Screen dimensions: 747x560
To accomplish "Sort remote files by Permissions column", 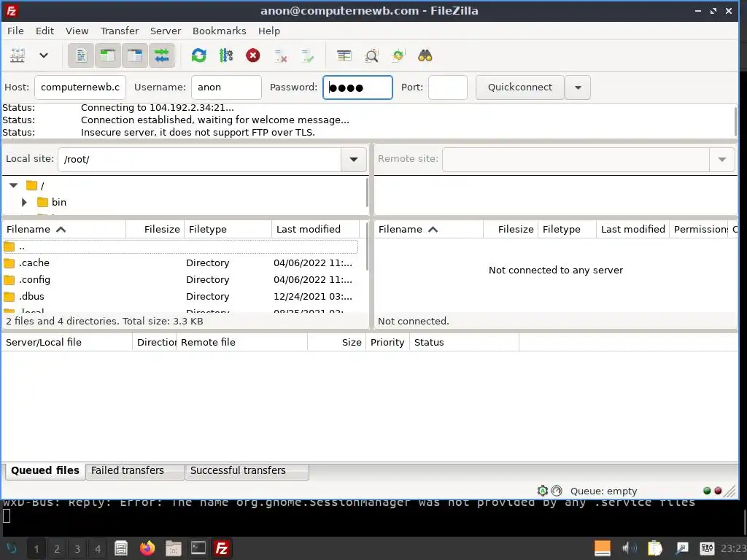I will click(x=699, y=229).
